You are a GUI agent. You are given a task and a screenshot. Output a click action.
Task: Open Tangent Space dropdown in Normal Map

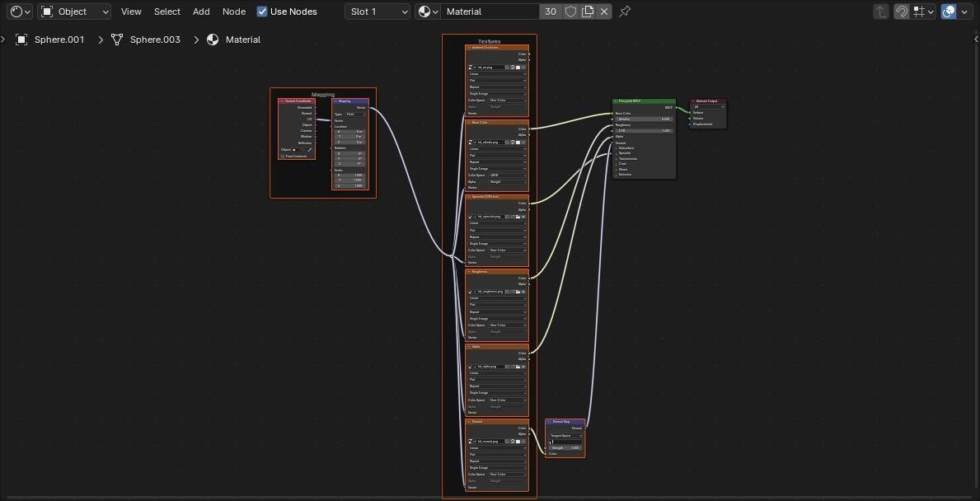[565, 435]
